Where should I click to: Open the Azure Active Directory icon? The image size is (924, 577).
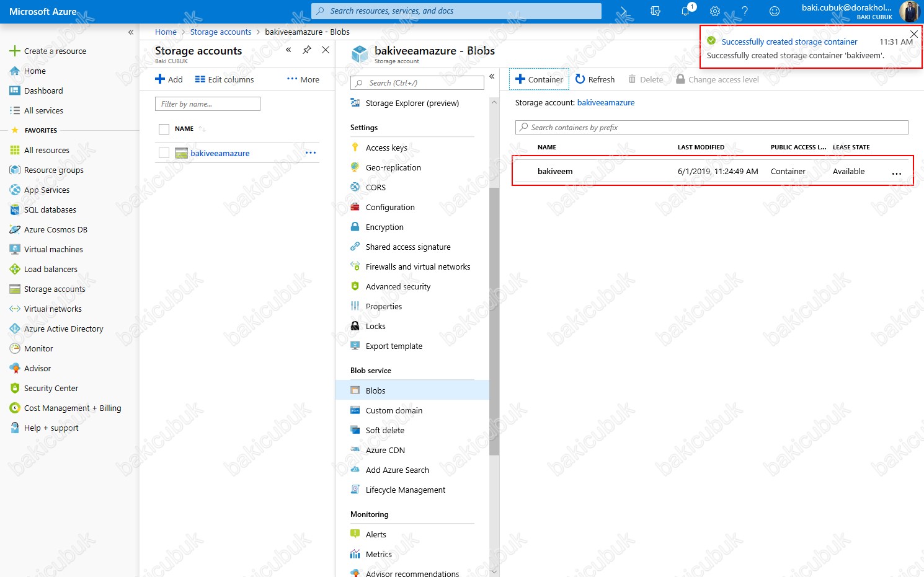pyautogui.click(x=15, y=329)
